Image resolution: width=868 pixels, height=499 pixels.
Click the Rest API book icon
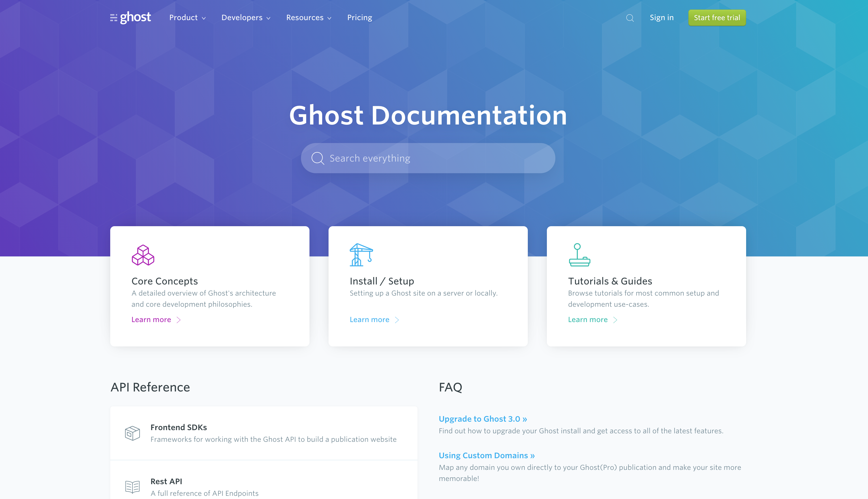click(132, 487)
